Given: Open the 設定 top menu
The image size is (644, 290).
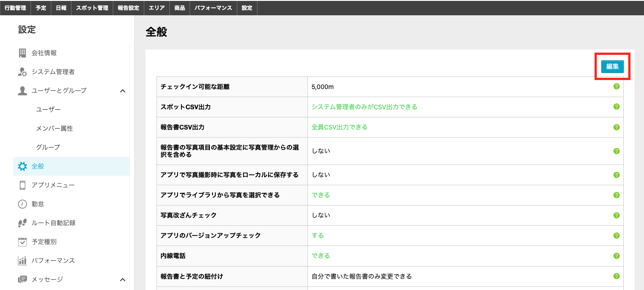Looking at the screenshot, I should [x=247, y=8].
